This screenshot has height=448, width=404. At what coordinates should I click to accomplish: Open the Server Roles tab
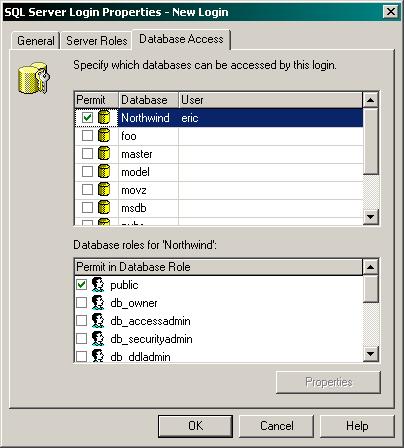(97, 41)
